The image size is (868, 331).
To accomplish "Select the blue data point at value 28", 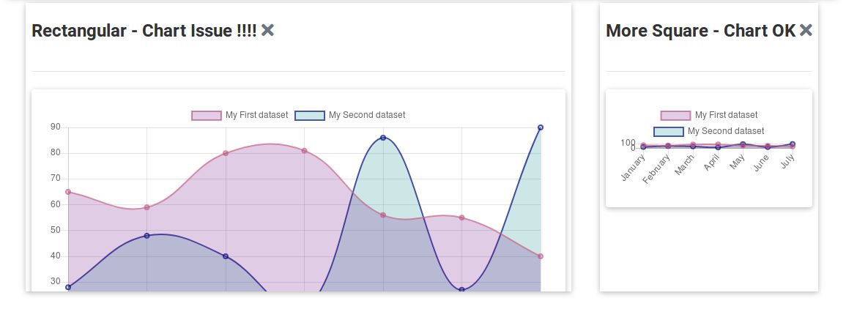I will point(68,287).
